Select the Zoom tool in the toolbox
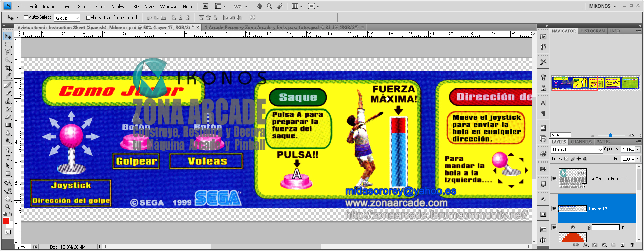The height and width of the screenshot is (251, 644). tap(8, 207)
